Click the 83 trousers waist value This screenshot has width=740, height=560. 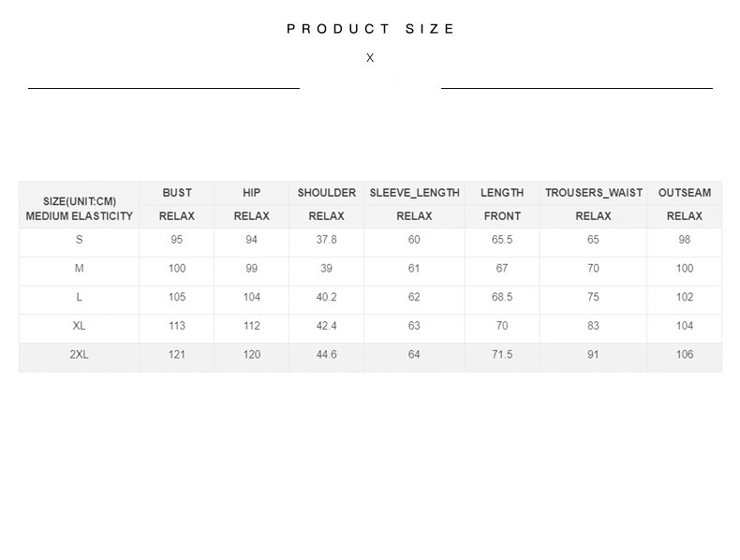[x=593, y=326]
